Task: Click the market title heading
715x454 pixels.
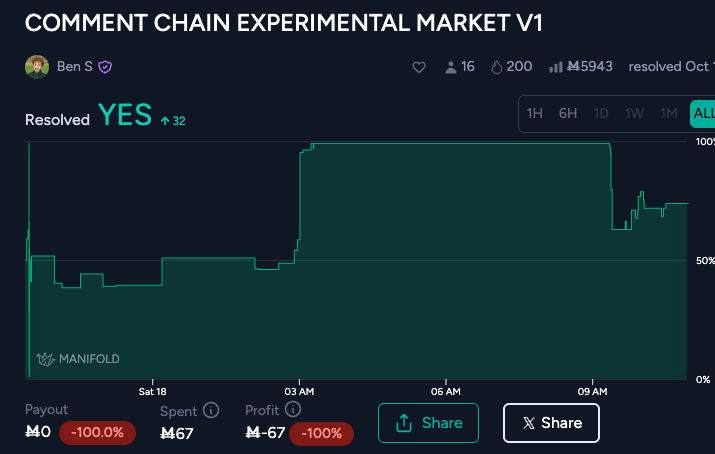Action: tap(283, 23)
